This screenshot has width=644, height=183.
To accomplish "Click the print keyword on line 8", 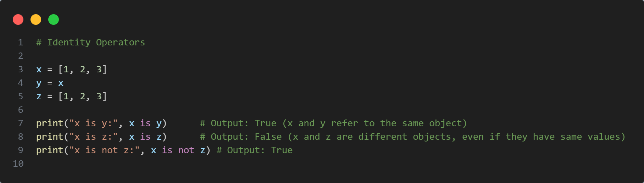I will tap(50, 137).
